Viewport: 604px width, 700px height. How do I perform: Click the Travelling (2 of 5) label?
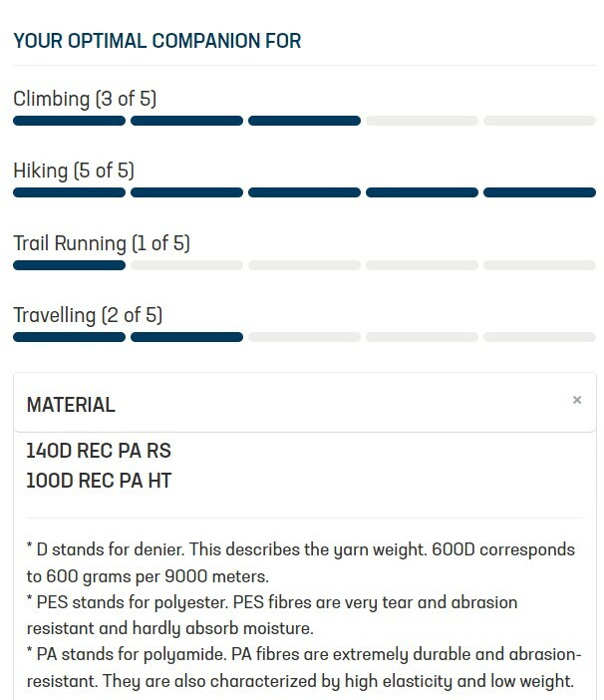88,316
